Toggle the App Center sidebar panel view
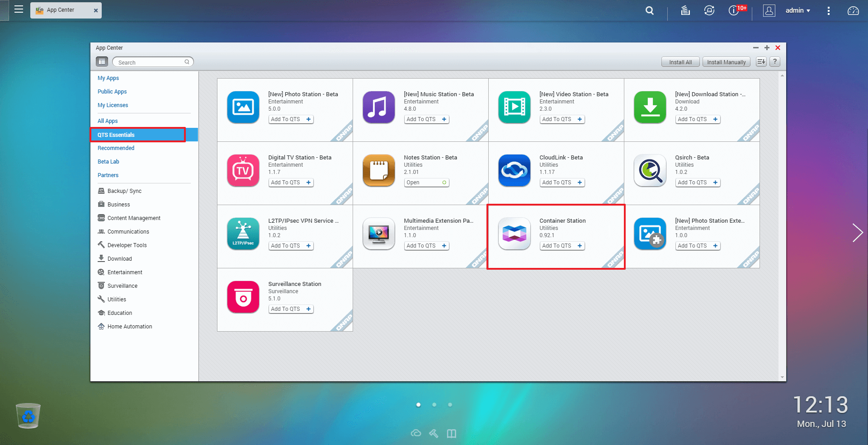This screenshot has height=445, width=868. click(102, 62)
